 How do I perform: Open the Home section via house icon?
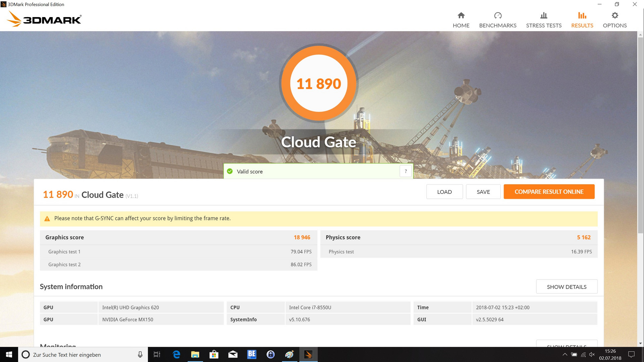click(461, 15)
